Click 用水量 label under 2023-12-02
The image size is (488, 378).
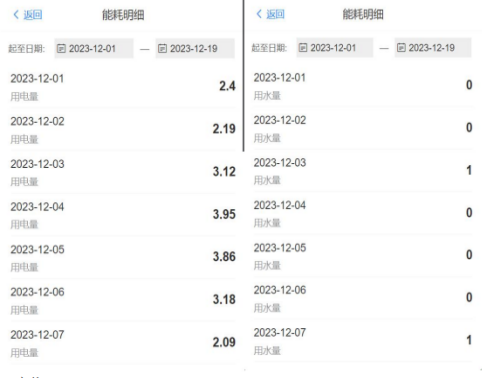(267, 138)
